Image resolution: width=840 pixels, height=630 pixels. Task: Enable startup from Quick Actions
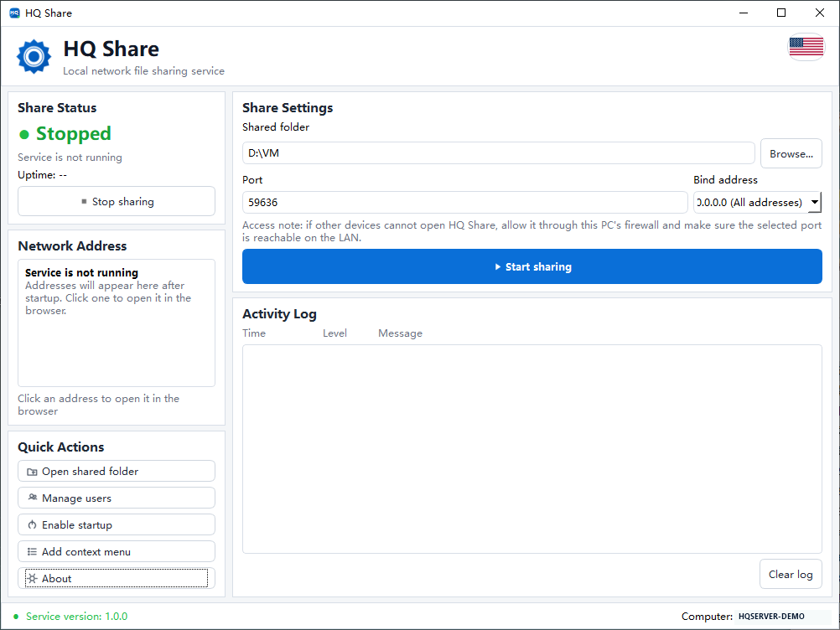point(117,524)
